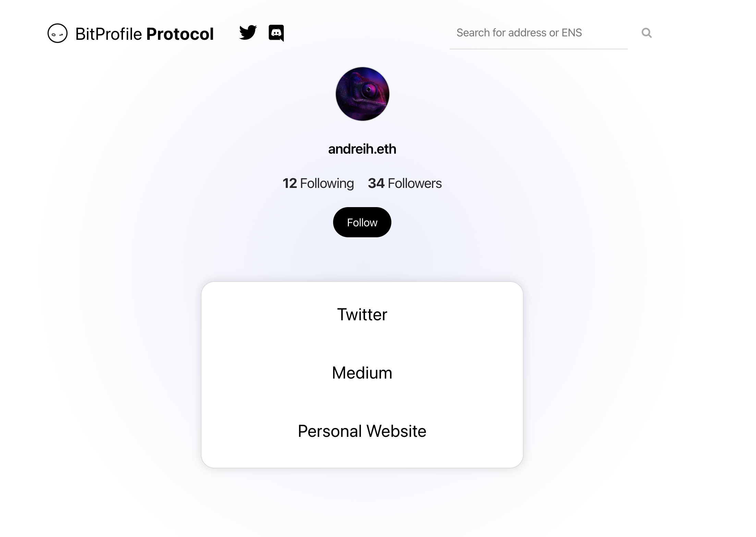View the 12 Following list
Screen dimensions: 756x537
[x=318, y=183]
